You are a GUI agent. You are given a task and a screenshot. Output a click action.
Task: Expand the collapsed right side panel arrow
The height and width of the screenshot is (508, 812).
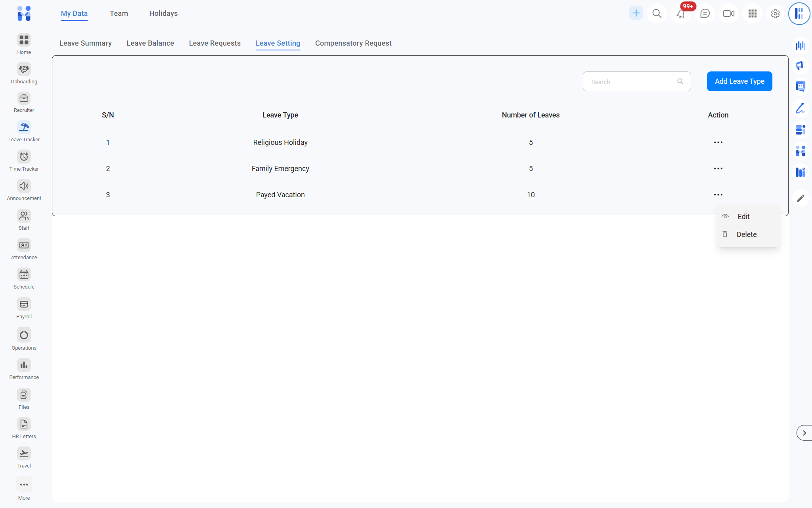pos(804,433)
